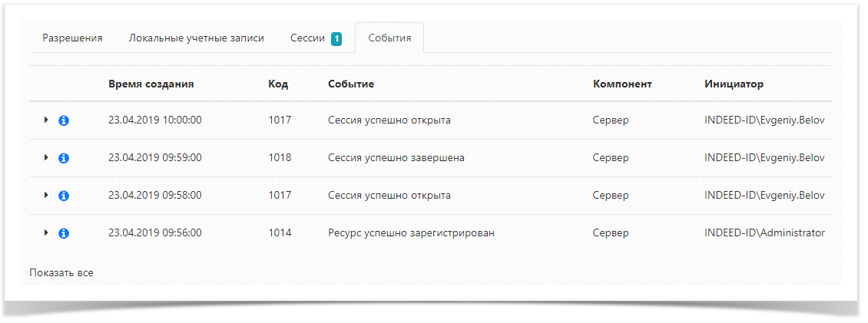This screenshot has width=868, height=323.
Task: Click the Инициатор column header
Action: (x=734, y=84)
